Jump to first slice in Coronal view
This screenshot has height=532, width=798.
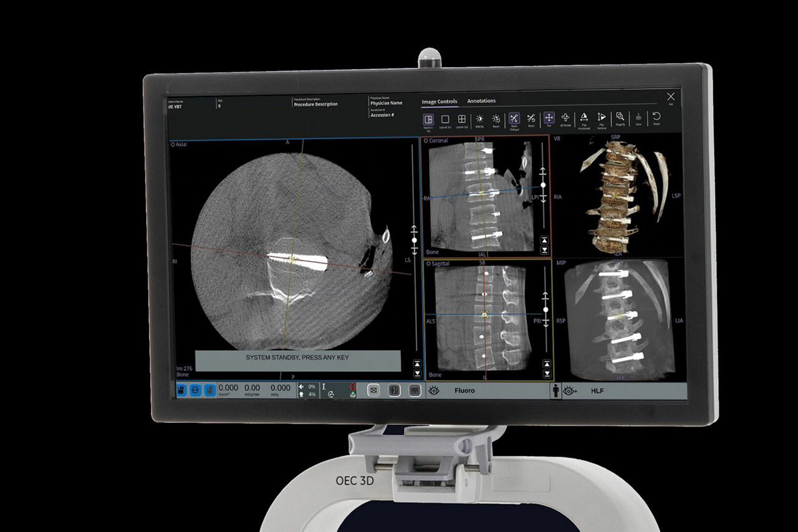(544, 240)
